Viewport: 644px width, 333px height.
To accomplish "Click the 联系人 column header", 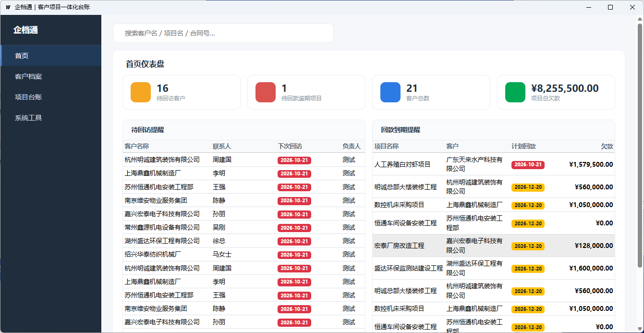I will tap(222, 146).
